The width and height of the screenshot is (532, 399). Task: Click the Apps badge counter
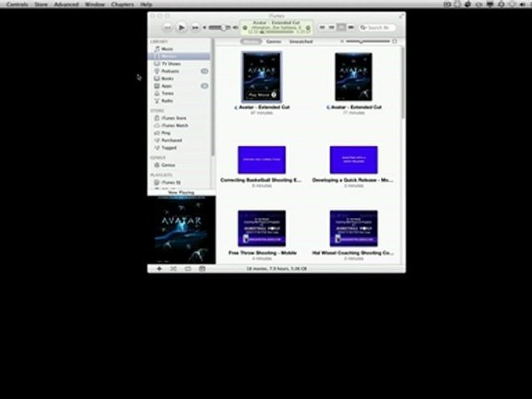(204, 86)
